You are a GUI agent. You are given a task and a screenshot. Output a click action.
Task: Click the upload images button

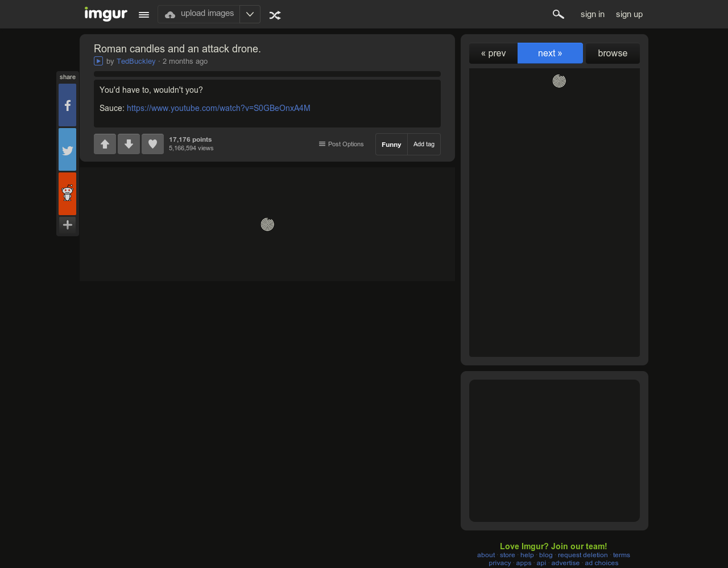pos(199,14)
